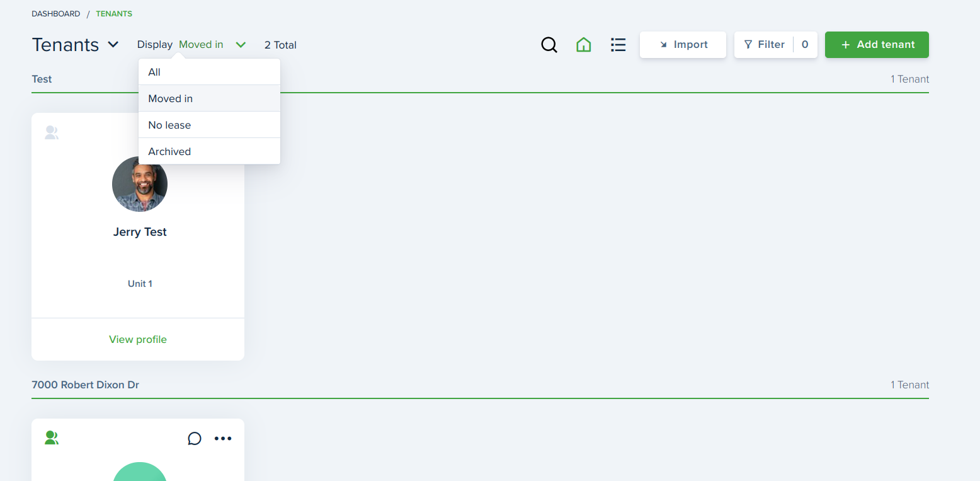Click the chat bubble icon on second tenant card

[x=195, y=438]
